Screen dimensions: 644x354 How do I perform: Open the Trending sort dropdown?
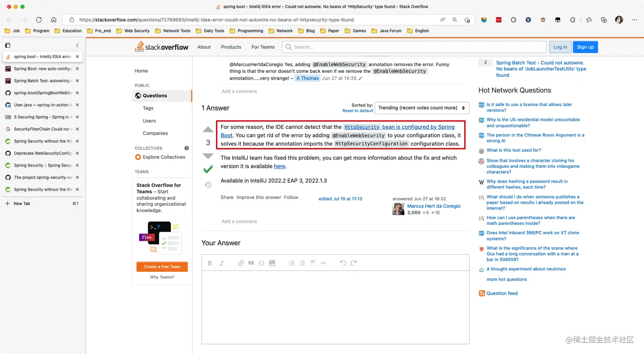[421, 108]
